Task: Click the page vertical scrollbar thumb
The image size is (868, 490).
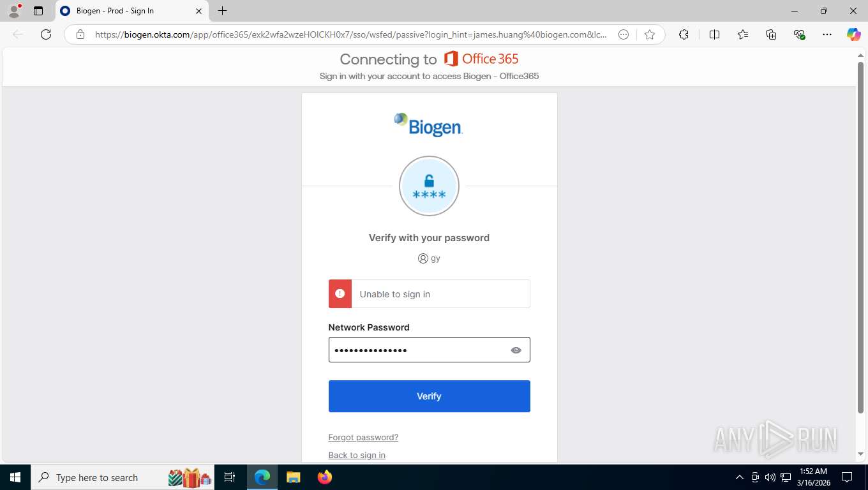Action: [x=860, y=238]
